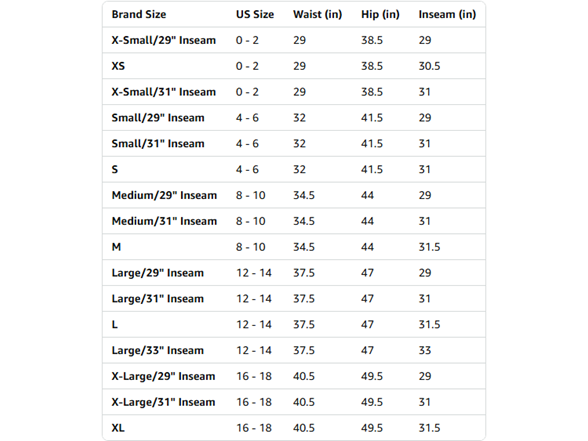Select the Large/29" Inseam row label
Viewport: 588px width, 441px height.
pos(158,273)
